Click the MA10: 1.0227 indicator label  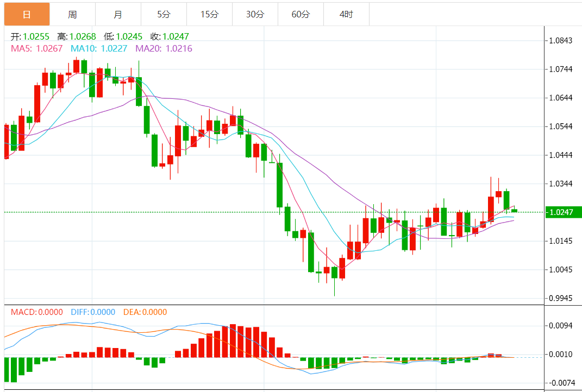coord(99,48)
